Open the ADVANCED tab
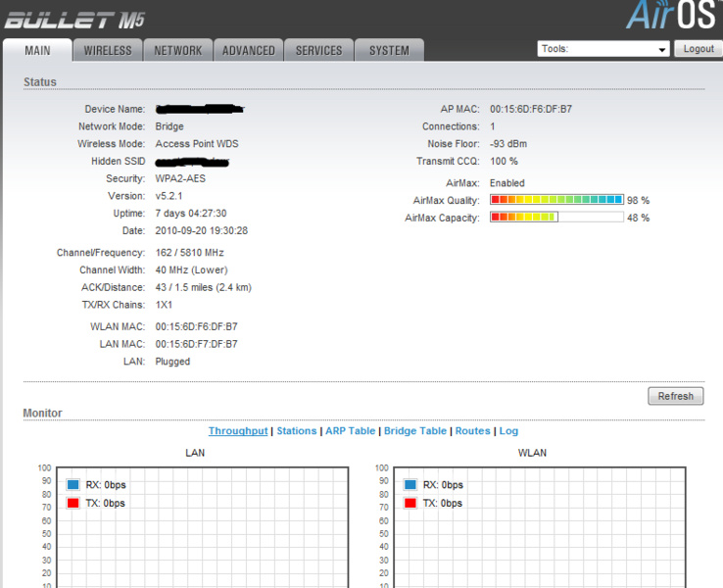Viewport: 723px width, 588px height. point(249,50)
